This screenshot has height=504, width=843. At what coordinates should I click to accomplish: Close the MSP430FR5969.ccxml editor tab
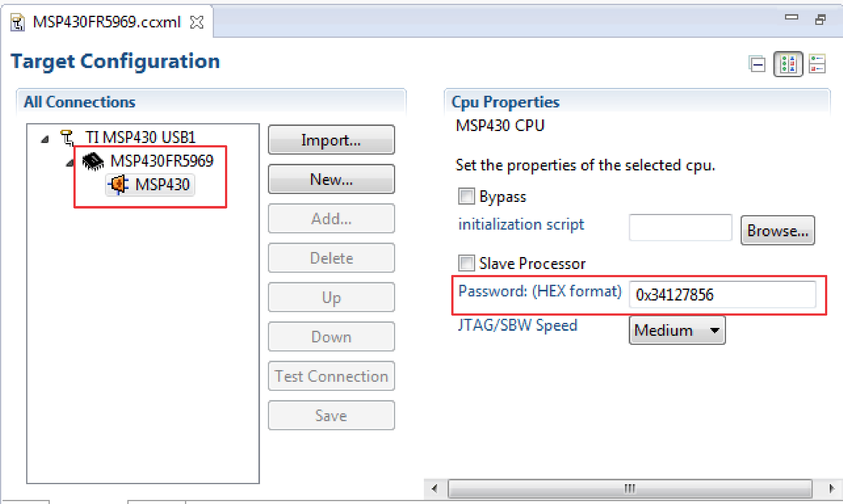(x=197, y=22)
